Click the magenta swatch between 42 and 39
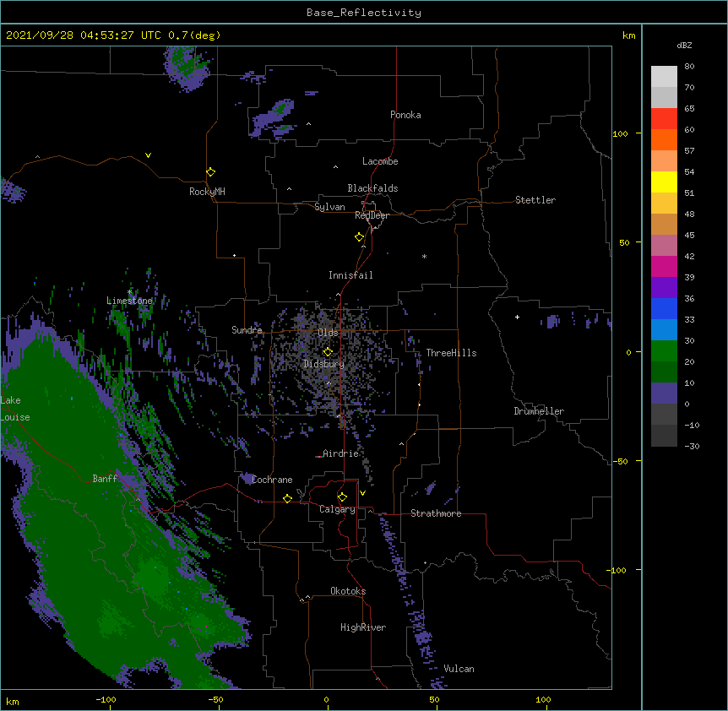This screenshot has width=728, height=711. (x=664, y=266)
